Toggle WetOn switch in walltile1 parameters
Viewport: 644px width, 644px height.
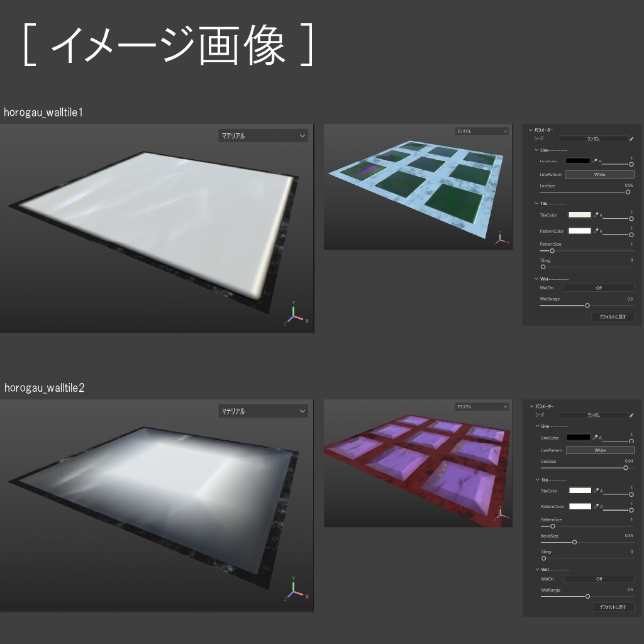(x=599, y=288)
